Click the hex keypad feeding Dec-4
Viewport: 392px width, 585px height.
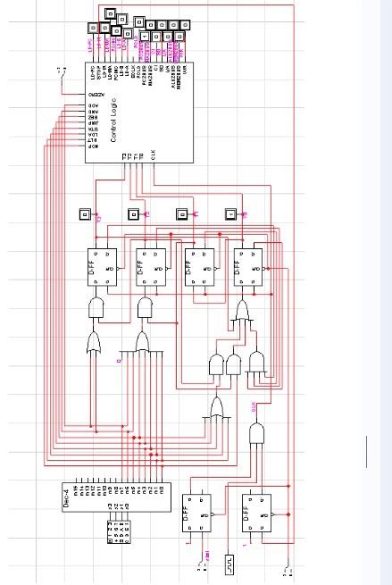point(119,531)
